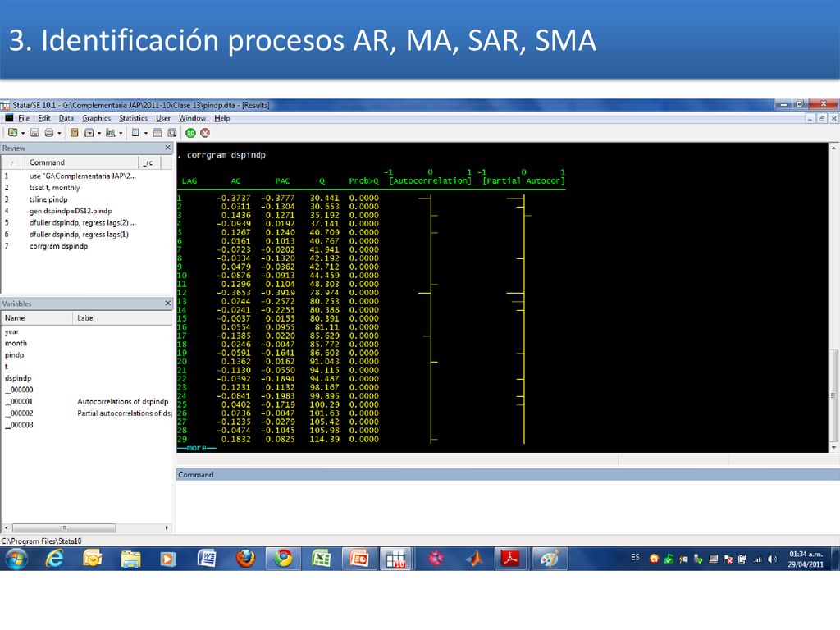The width and height of the screenshot is (840, 630).
Task: Open the Data Editor toolbar icon
Action: pos(157,133)
